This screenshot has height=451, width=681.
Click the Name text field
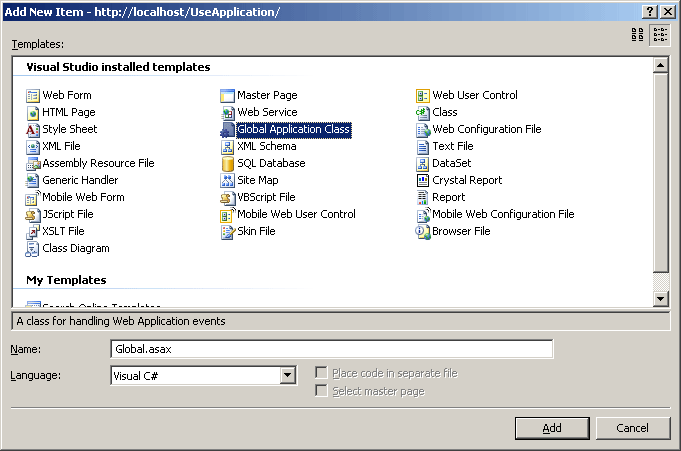(331, 349)
